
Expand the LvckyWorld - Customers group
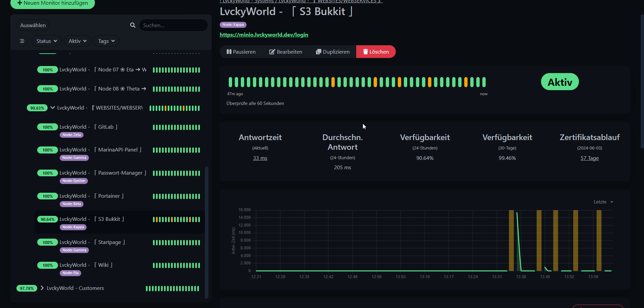[x=42, y=288]
